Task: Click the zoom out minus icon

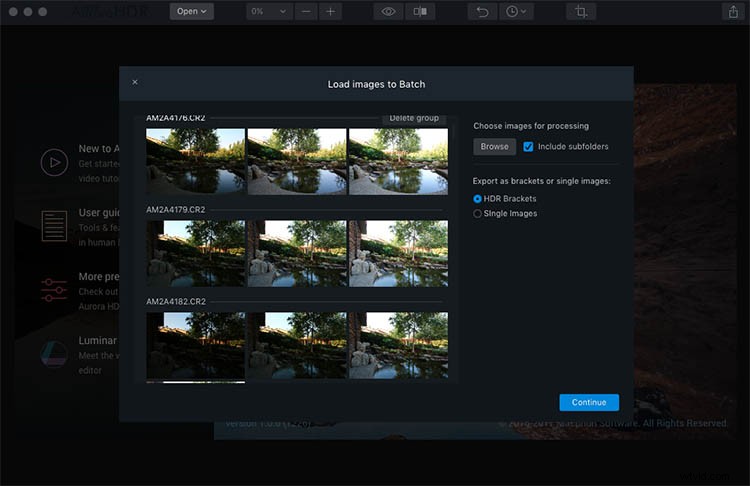Action: coord(306,11)
